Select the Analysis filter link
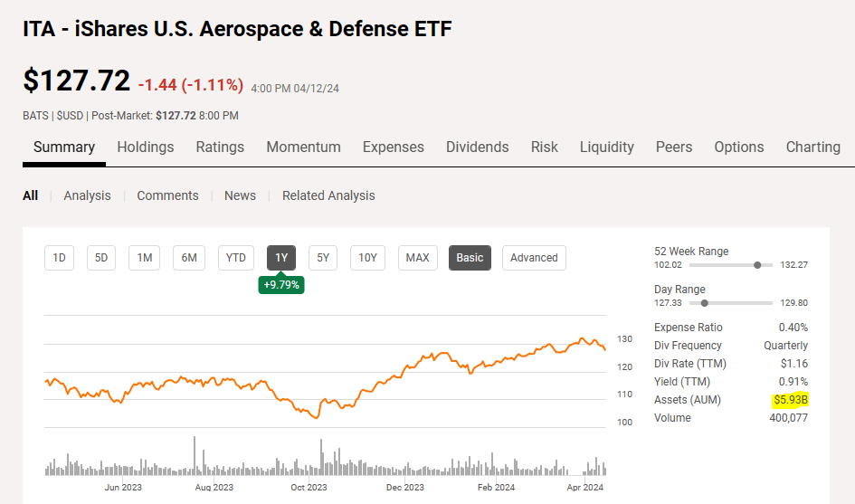Viewport: 855px width, 504px height. pos(87,195)
